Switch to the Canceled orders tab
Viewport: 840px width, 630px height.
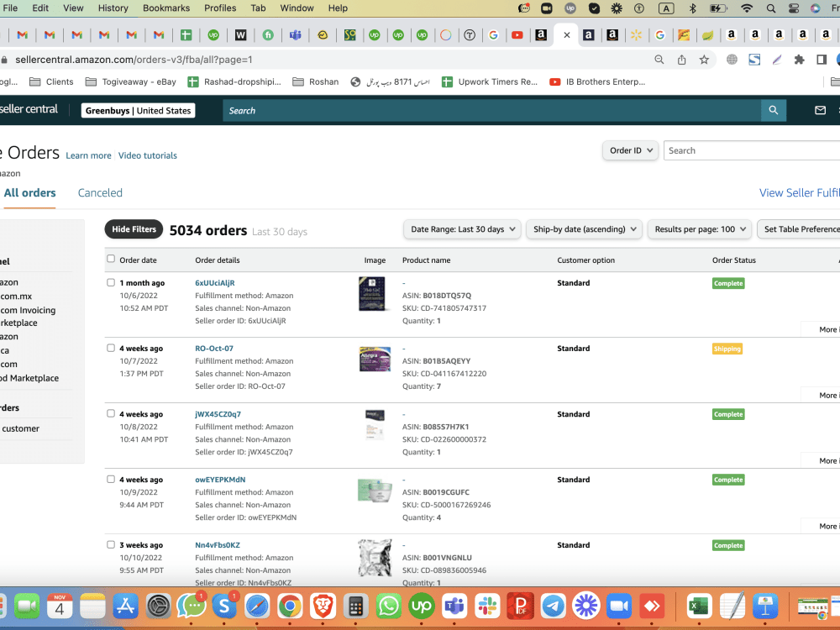[x=100, y=193]
